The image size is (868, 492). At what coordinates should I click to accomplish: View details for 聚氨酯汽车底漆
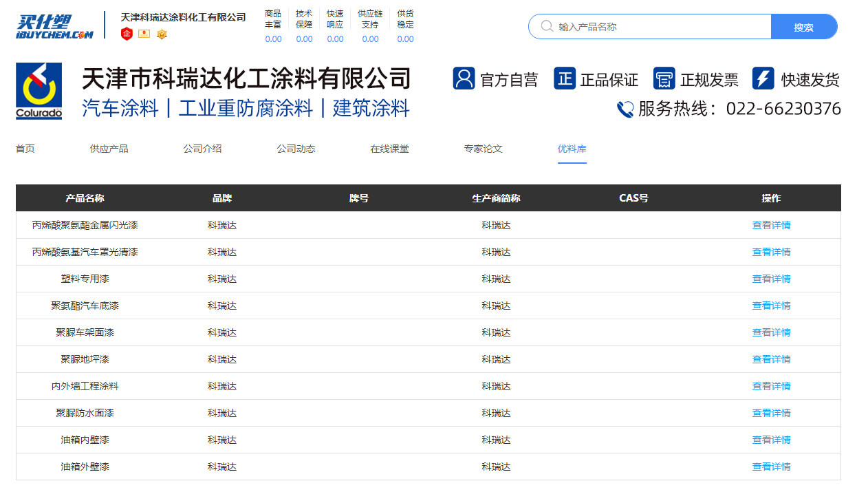[x=771, y=306]
